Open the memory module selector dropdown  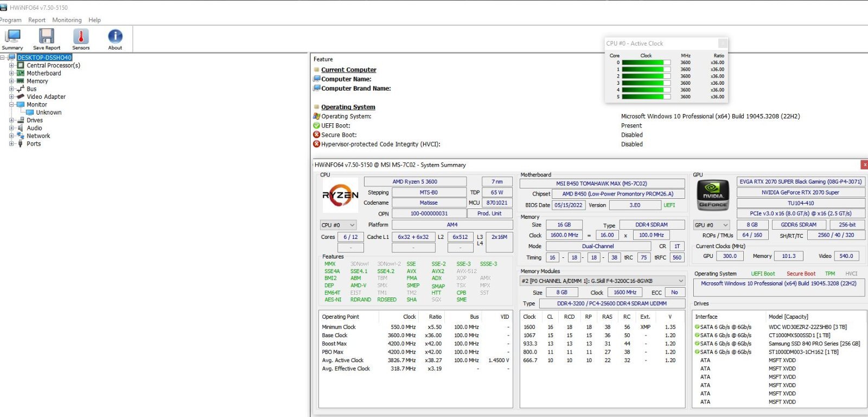[602, 281]
